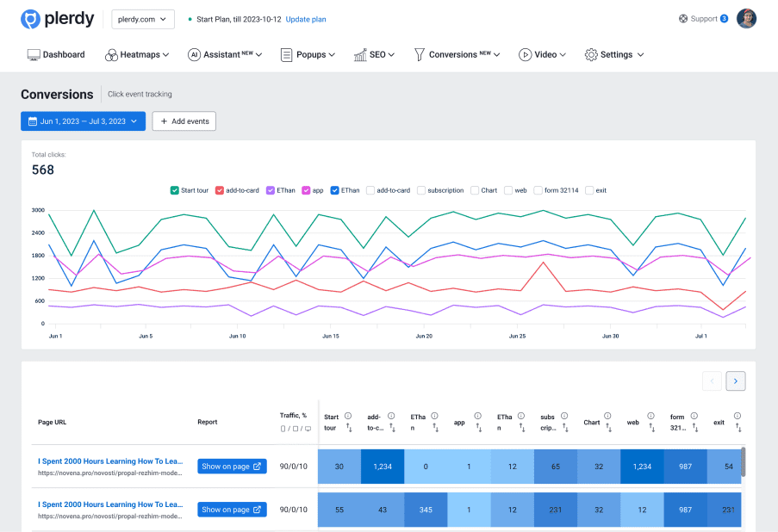Image resolution: width=778 pixels, height=532 pixels.
Task: Click the Settings gear icon
Action: [x=591, y=55]
